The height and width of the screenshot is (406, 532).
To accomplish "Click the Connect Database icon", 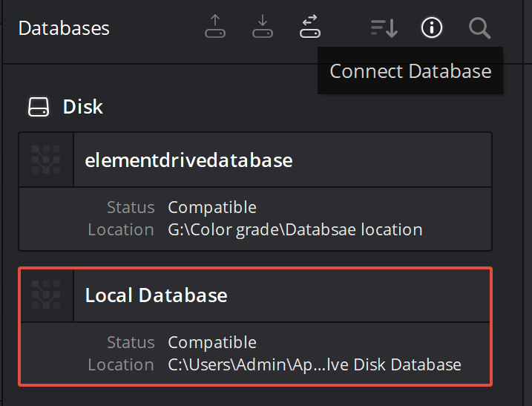I will coord(309,27).
